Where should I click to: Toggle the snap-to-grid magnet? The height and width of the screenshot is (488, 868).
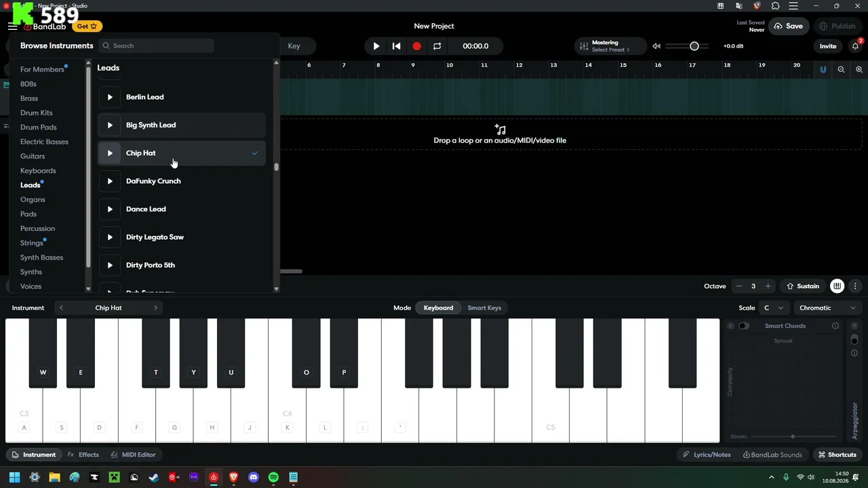click(823, 70)
